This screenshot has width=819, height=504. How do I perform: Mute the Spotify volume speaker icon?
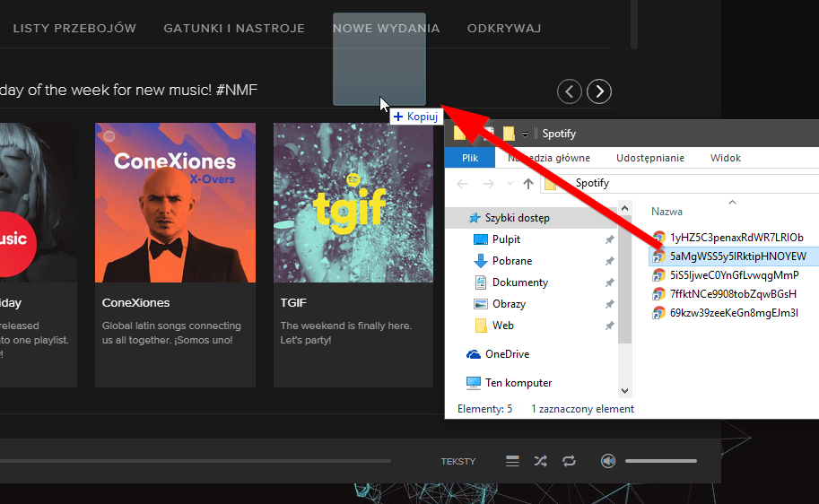608,461
